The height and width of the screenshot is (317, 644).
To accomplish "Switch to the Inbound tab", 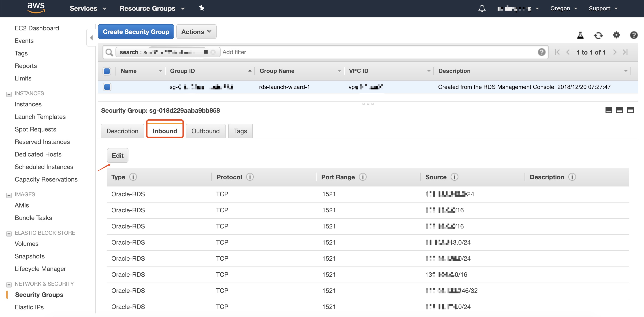I will 165,131.
